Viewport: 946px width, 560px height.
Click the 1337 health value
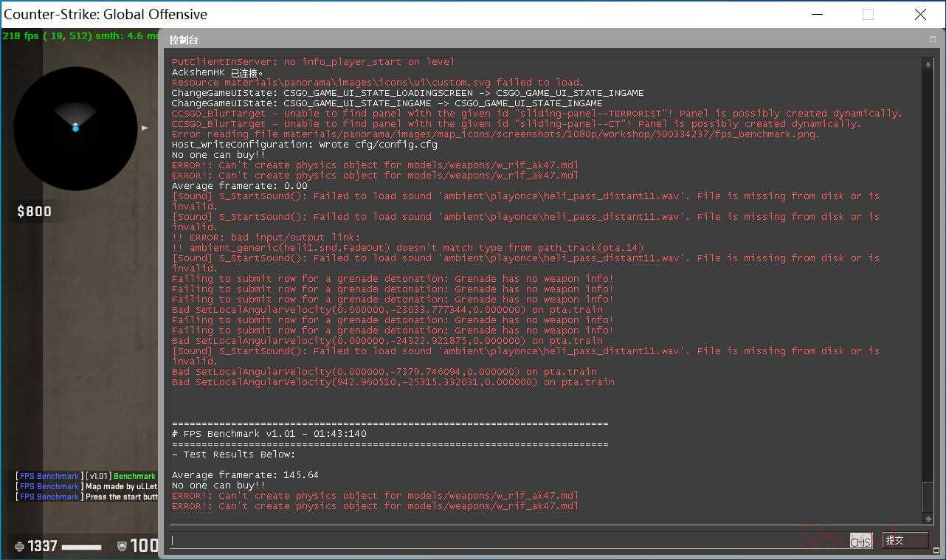click(x=42, y=546)
